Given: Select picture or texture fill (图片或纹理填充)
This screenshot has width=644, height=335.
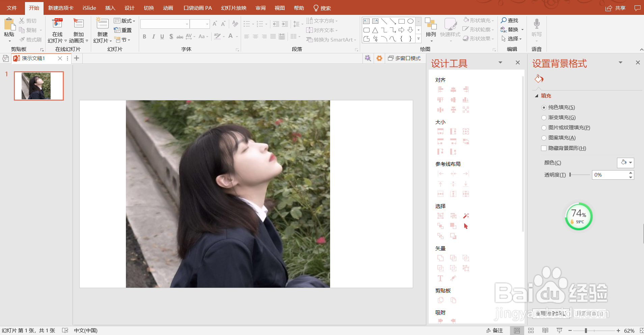Looking at the screenshot, I should pos(544,128).
